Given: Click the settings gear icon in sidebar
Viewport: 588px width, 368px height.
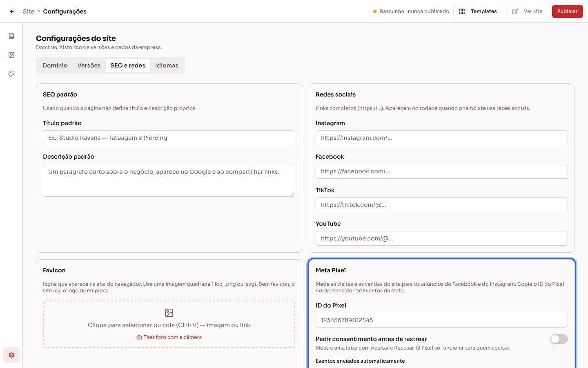Looking at the screenshot, I should pos(11,355).
